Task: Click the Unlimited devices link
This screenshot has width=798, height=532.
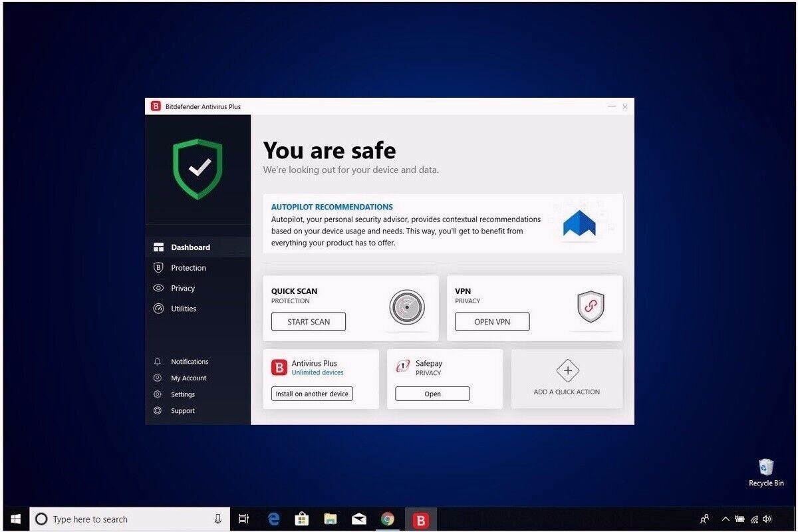Action: click(x=317, y=372)
